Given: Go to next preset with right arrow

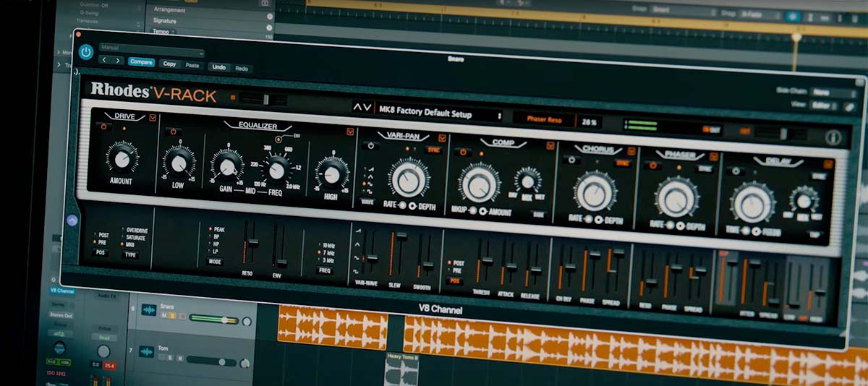Looking at the screenshot, I should (117, 61).
